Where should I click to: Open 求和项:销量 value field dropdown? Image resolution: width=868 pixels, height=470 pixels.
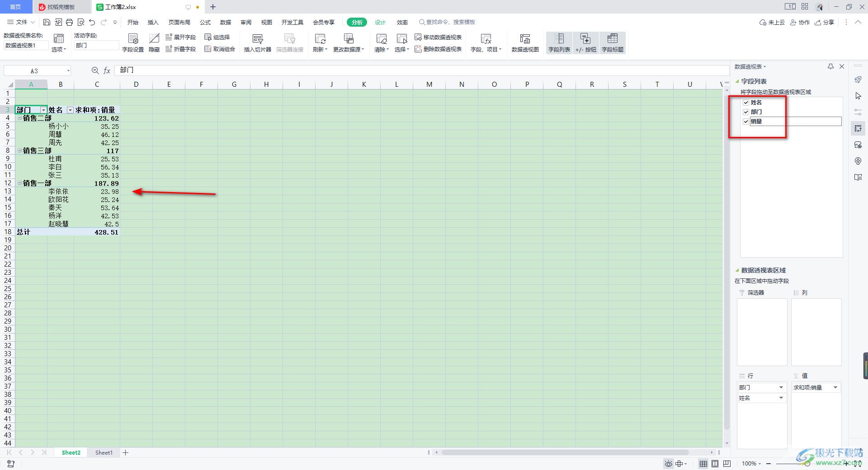click(835, 387)
